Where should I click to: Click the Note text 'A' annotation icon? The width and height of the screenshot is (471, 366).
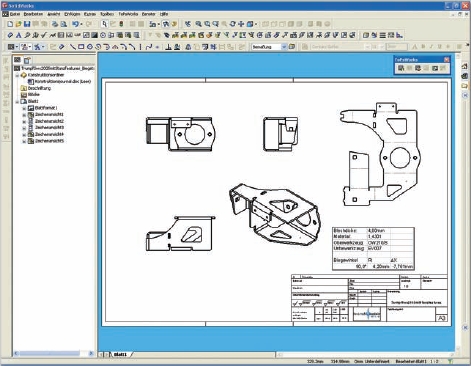19,35
